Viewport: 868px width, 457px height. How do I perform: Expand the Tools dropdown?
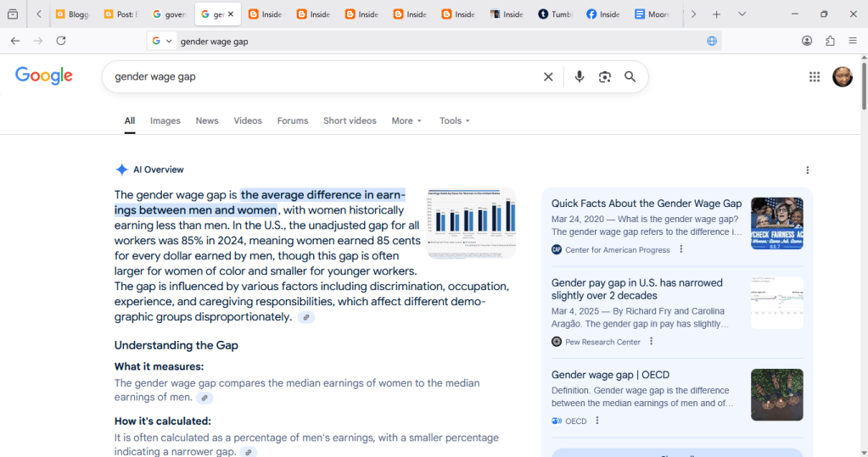tap(455, 120)
